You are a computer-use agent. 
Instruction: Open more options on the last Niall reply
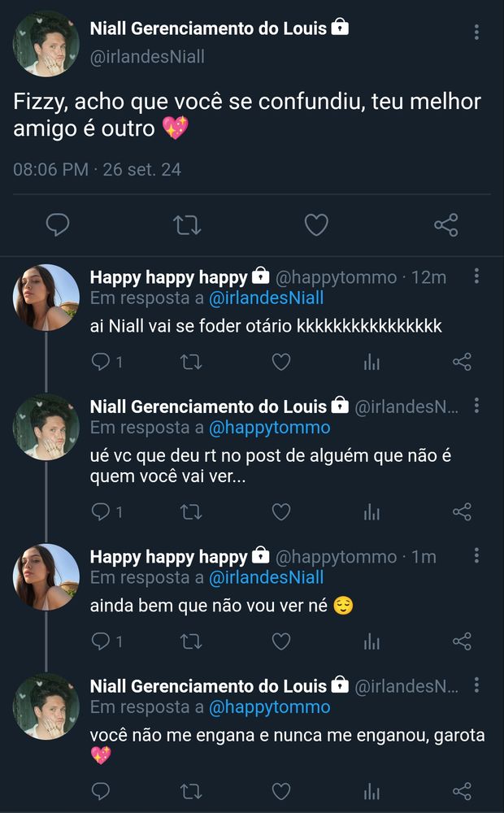pyautogui.click(x=476, y=685)
